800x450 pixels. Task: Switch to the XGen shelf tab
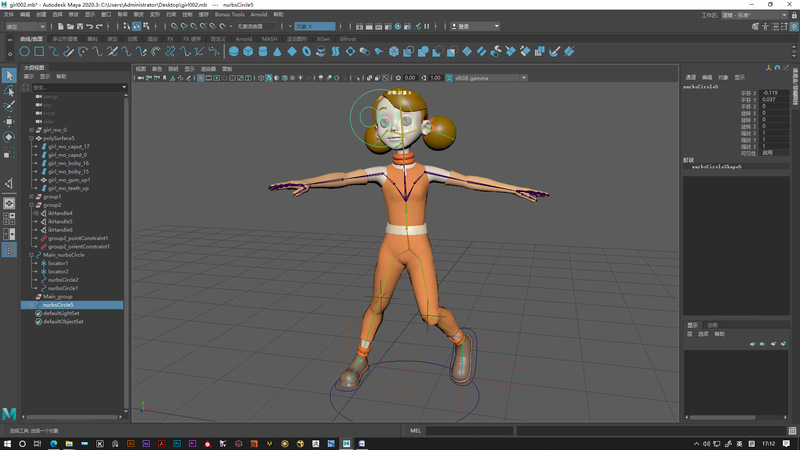(x=321, y=39)
